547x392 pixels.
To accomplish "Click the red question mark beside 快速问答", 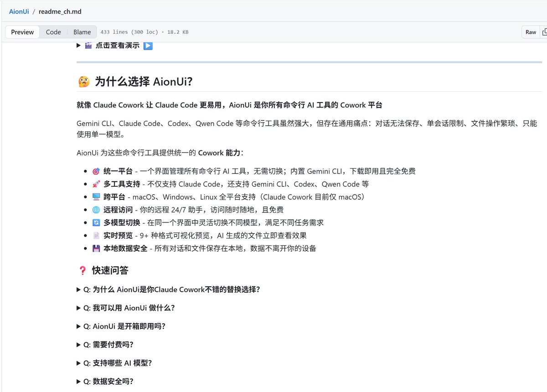I will click(x=83, y=271).
